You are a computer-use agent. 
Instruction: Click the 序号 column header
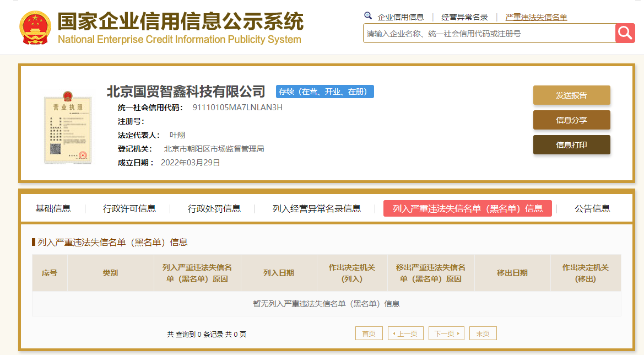tap(50, 273)
